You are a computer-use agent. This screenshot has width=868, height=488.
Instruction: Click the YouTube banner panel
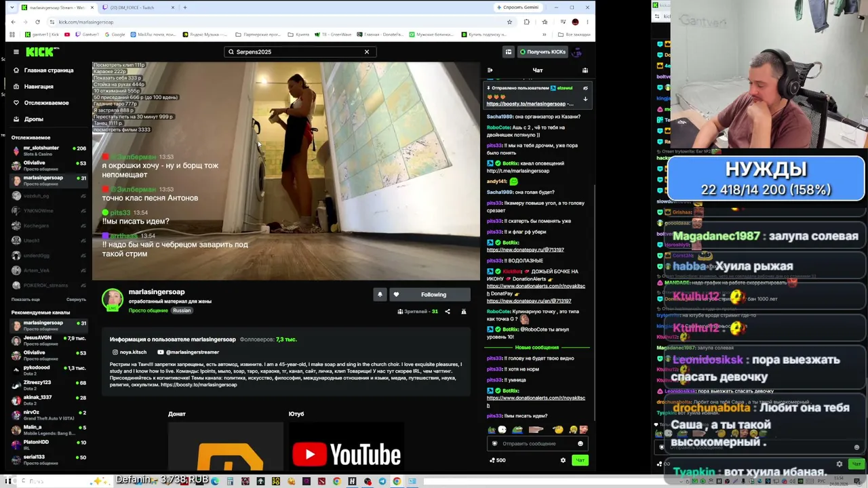coord(347,446)
